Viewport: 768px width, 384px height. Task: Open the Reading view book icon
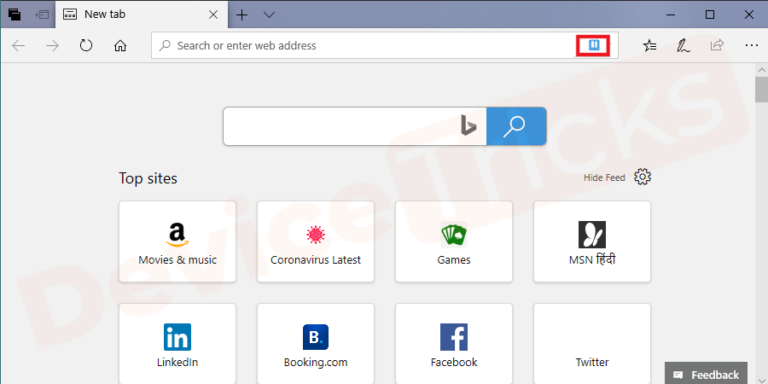click(x=593, y=46)
